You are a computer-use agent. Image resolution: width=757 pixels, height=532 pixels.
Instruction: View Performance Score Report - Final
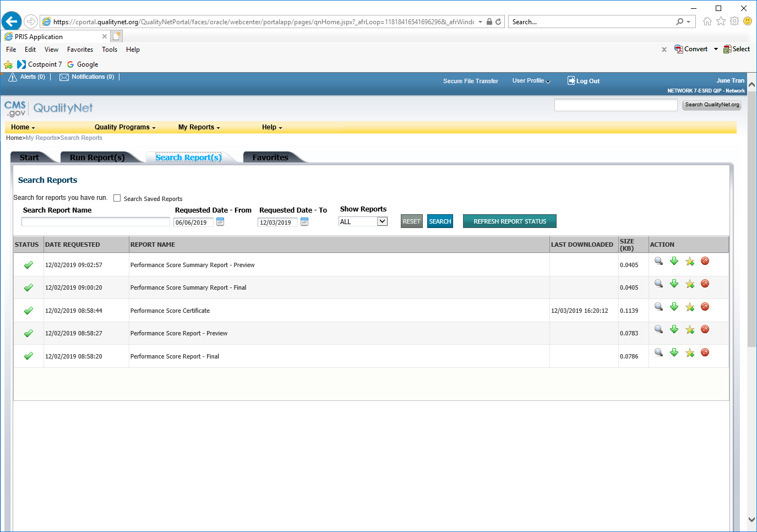click(x=658, y=352)
